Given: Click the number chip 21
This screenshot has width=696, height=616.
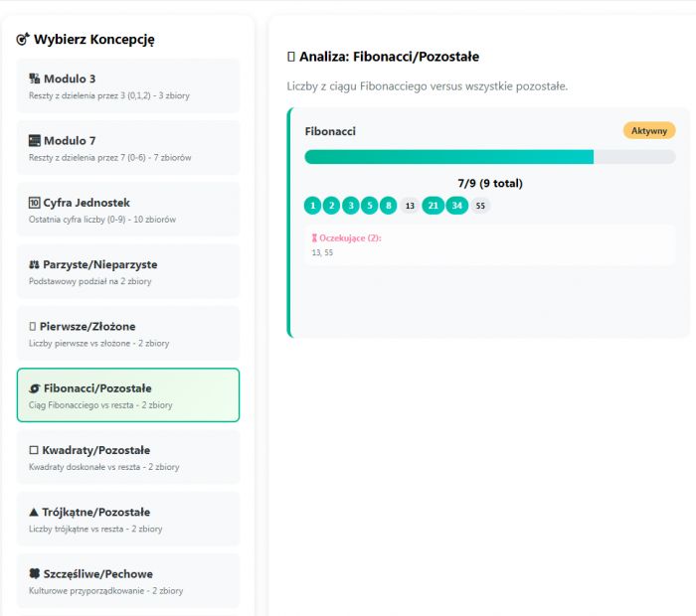Looking at the screenshot, I should 433,206.
